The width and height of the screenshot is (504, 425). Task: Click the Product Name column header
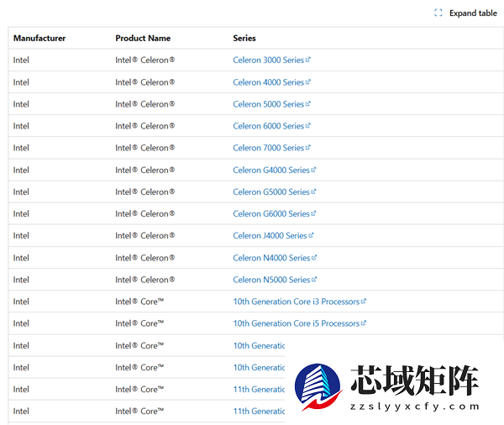pyautogui.click(x=143, y=39)
